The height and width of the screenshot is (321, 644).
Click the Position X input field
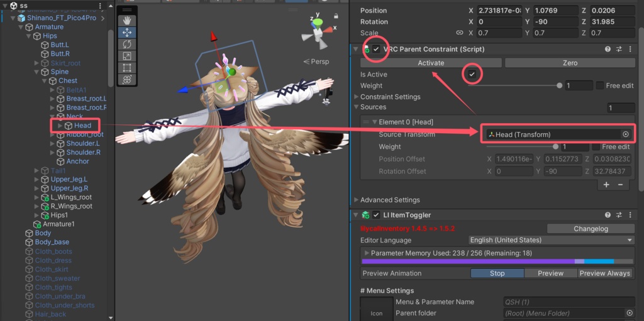(x=500, y=11)
